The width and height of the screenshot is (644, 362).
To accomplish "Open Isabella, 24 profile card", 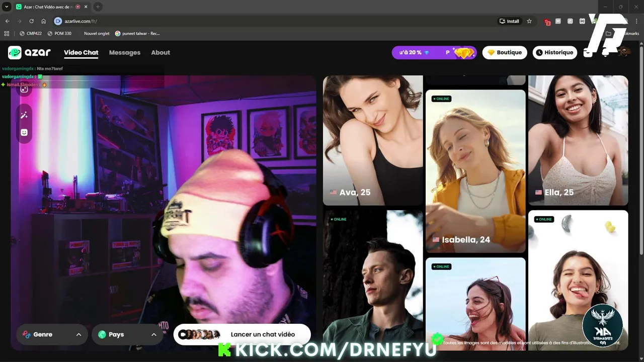I will [x=475, y=171].
